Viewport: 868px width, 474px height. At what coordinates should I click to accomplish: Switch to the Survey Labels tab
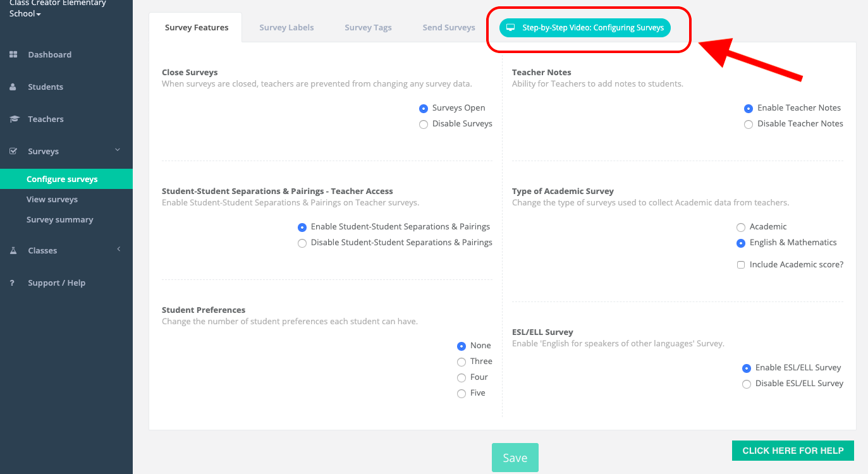pyautogui.click(x=286, y=28)
